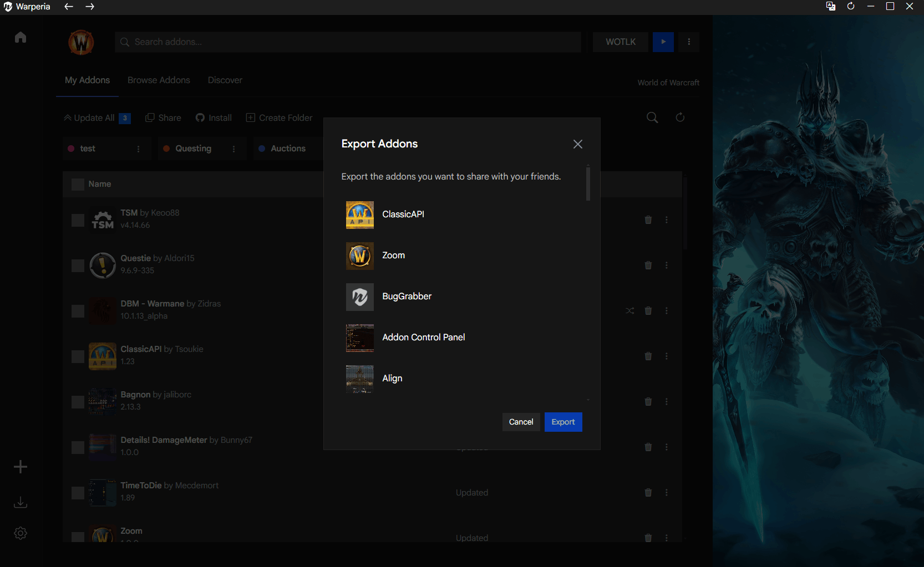The width and height of the screenshot is (924, 567).
Task: Click export dialog list scrollbar
Action: (588, 183)
